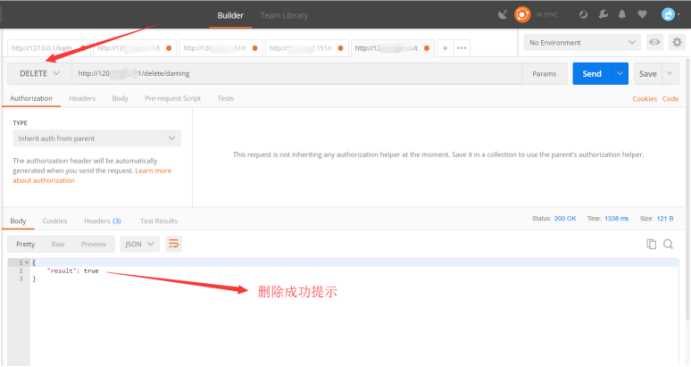The width and height of the screenshot is (691, 367).
Task: Open the user avatar menu
Action: [x=669, y=15]
